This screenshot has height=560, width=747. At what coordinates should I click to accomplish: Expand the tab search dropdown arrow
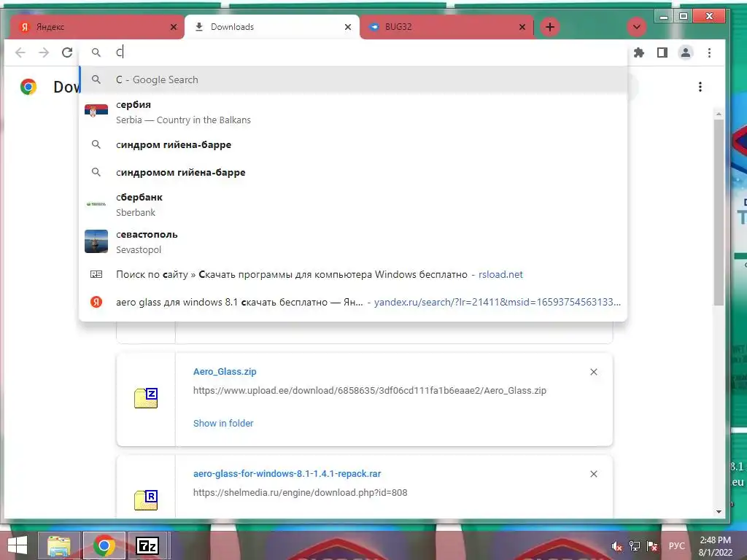(636, 27)
